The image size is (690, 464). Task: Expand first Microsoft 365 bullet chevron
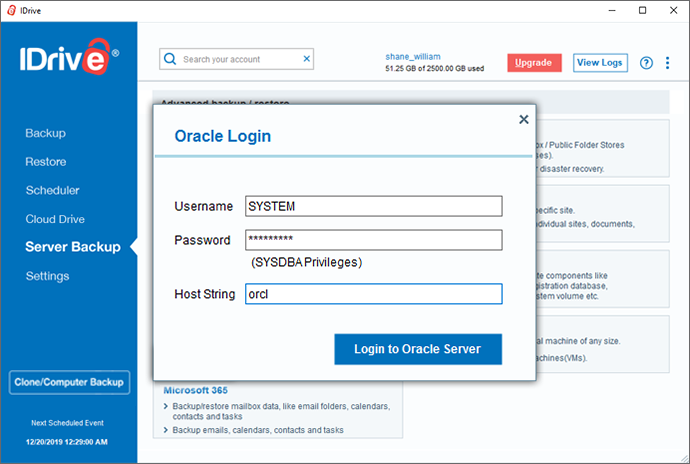click(x=166, y=406)
